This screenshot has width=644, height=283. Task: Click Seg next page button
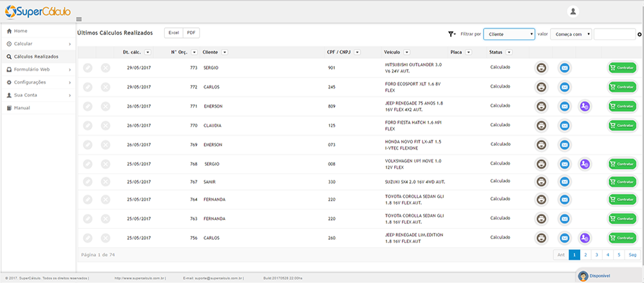(x=632, y=255)
